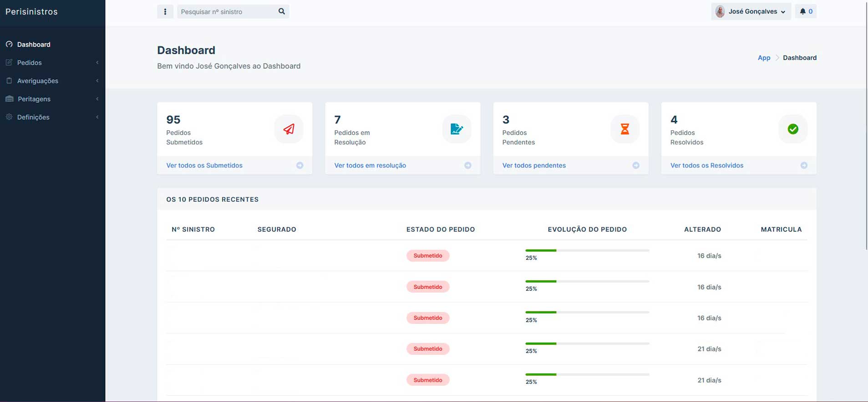This screenshot has height=402, width=868.
Task: Click arrow icon next to Ver todos pendentes
Action: (x=635, y=166)
